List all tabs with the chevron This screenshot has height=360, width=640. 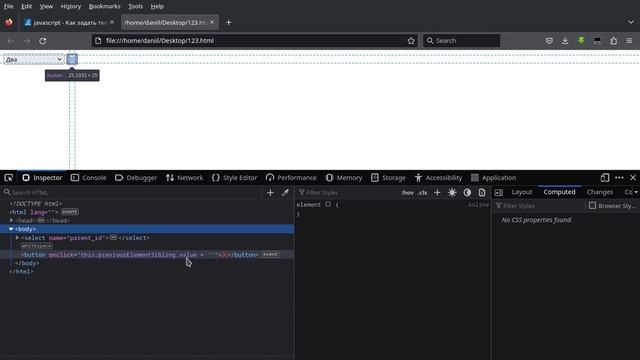[631, 22]
